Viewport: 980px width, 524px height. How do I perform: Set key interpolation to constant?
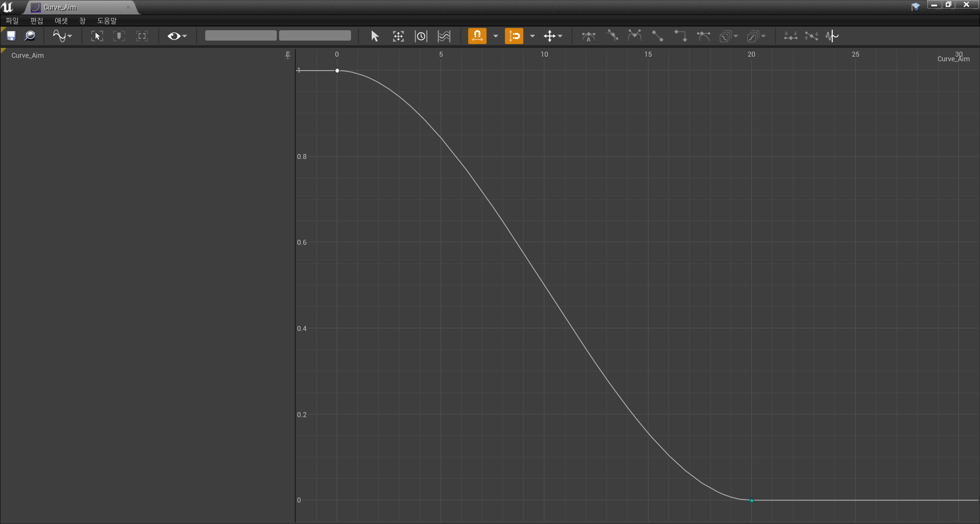click(x=680, y=36)
